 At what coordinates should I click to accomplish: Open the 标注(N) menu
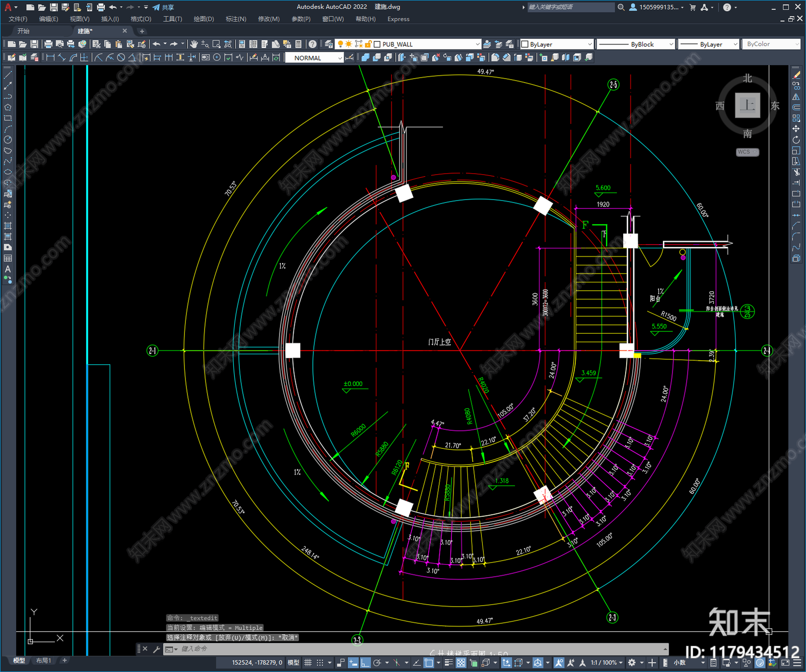pyautogui.click(x=236, y=19)
